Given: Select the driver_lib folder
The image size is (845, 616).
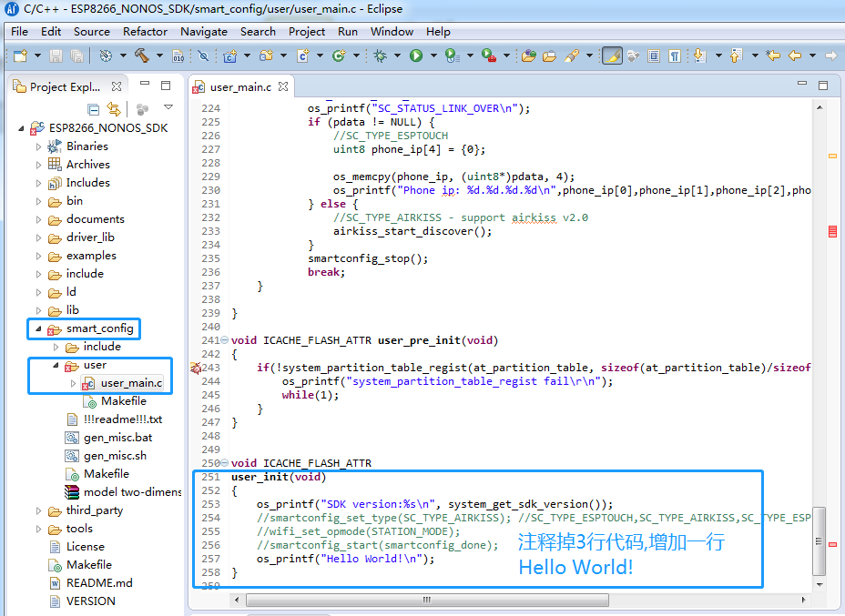Looking at the screenshot, I should click(x=90, y=237).
